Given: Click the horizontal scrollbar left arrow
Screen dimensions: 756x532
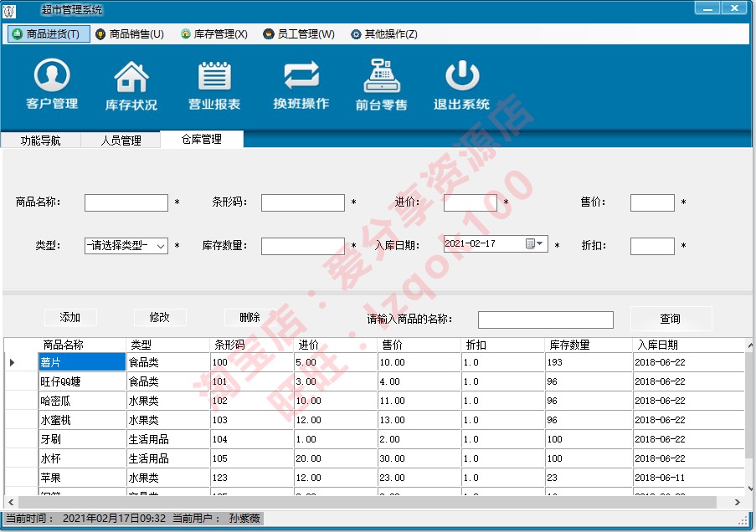Looking at the screenshot, I should (11, 502).
